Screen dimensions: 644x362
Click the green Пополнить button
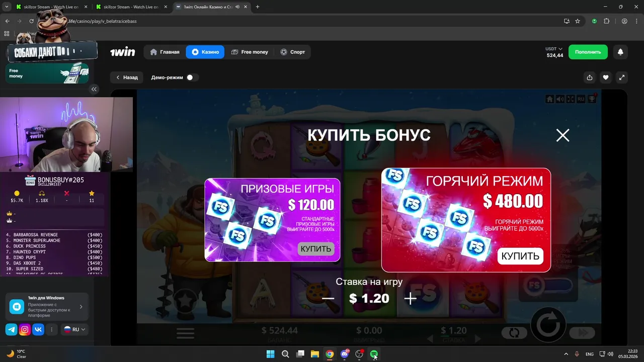pos(588,52)
